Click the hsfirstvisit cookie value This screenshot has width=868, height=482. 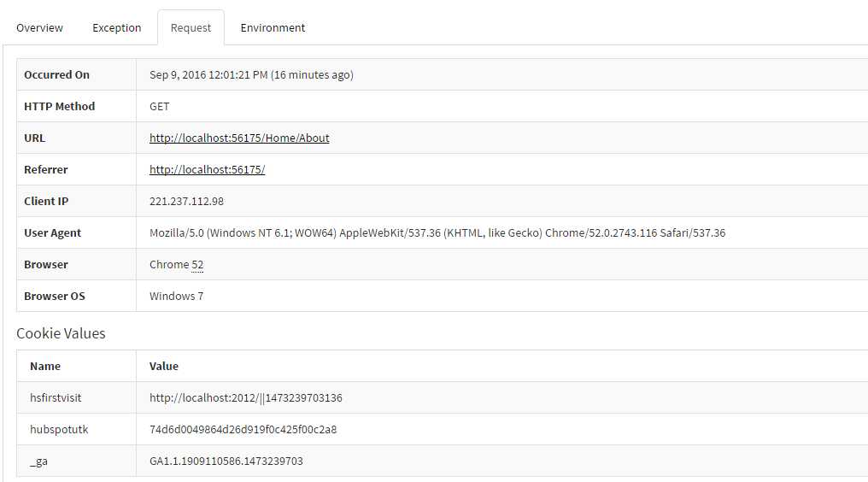(246, 397)
